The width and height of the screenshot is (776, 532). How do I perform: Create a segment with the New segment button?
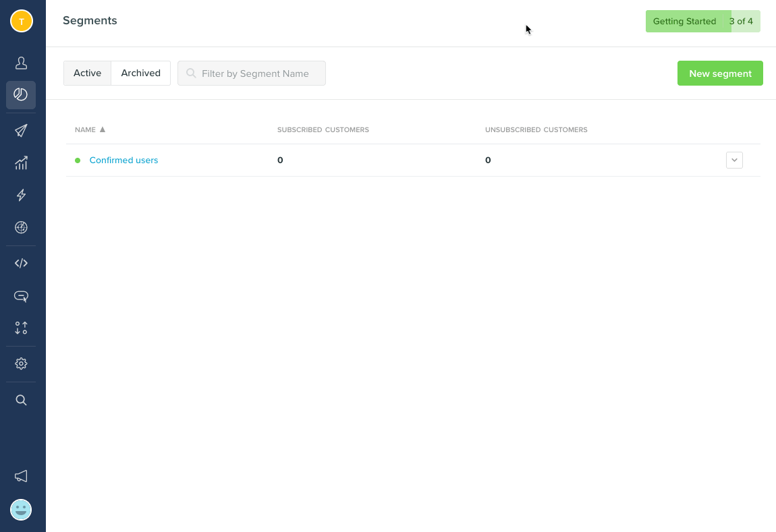click(x=720, y=73)
